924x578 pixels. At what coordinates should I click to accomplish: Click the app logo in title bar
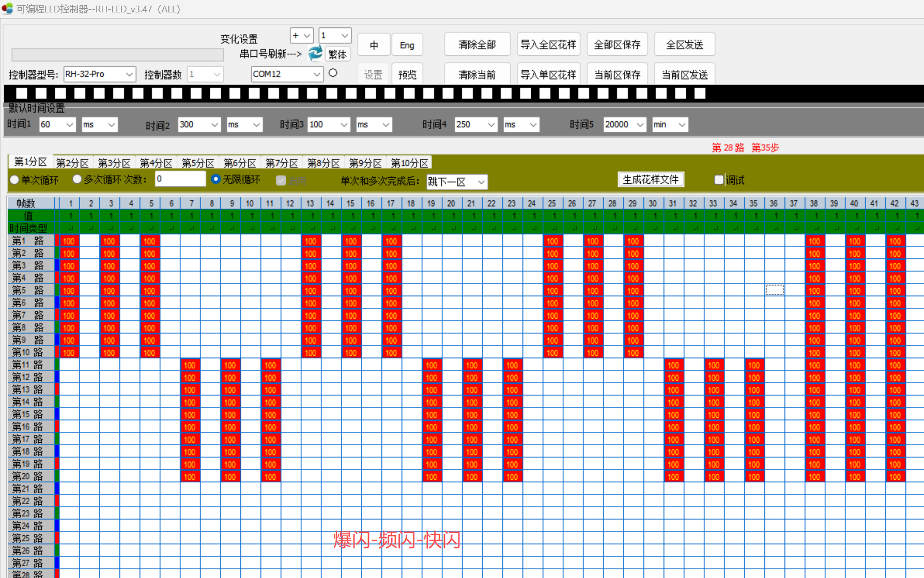coord(7,9)
